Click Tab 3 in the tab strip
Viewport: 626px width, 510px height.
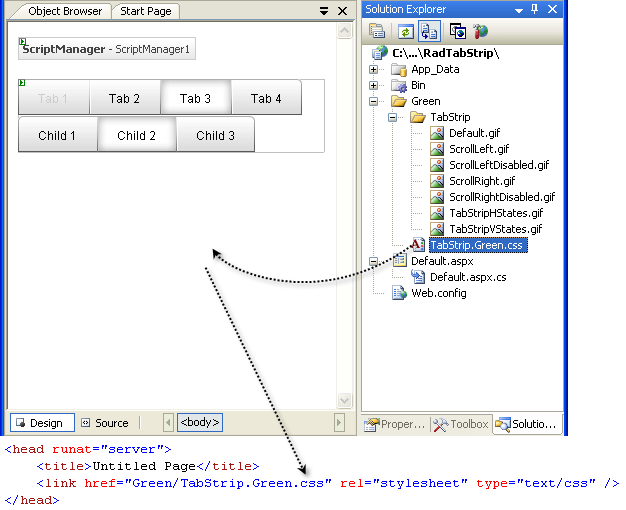click(x=196, y=98)
